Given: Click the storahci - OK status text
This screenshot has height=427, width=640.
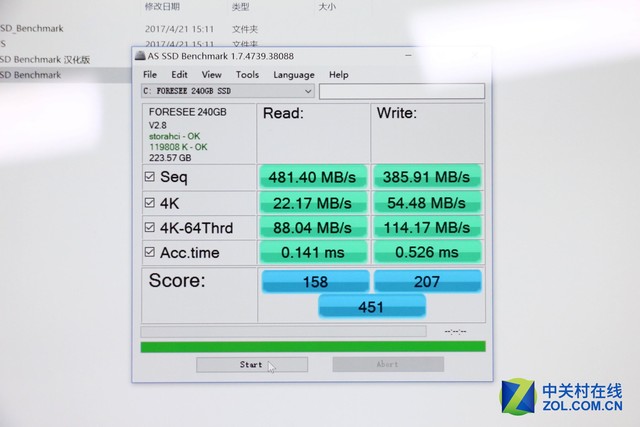Looking at the screenshot, I should 174,136.
